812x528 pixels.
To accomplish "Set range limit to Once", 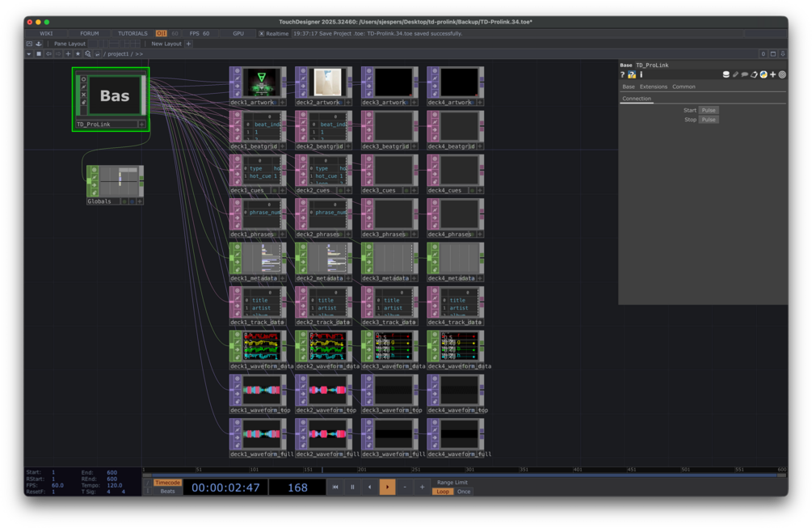I will [x=464, y=492].
